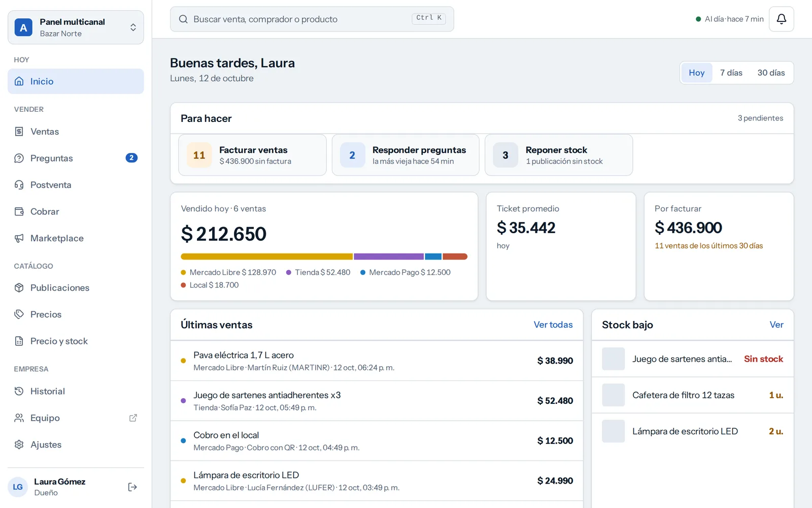Click the Precio y stock document icon
Viewport: 812px width, 508px height.
click(x=19, y=341)
